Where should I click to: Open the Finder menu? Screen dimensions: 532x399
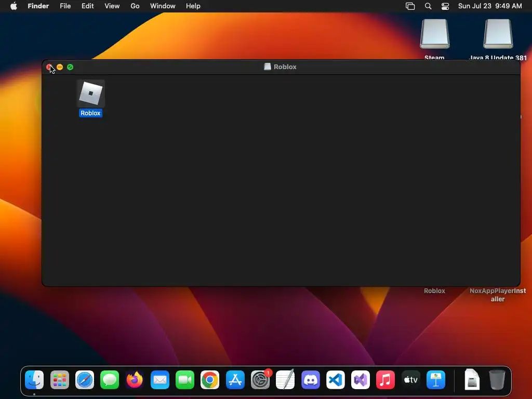point(38,6)
